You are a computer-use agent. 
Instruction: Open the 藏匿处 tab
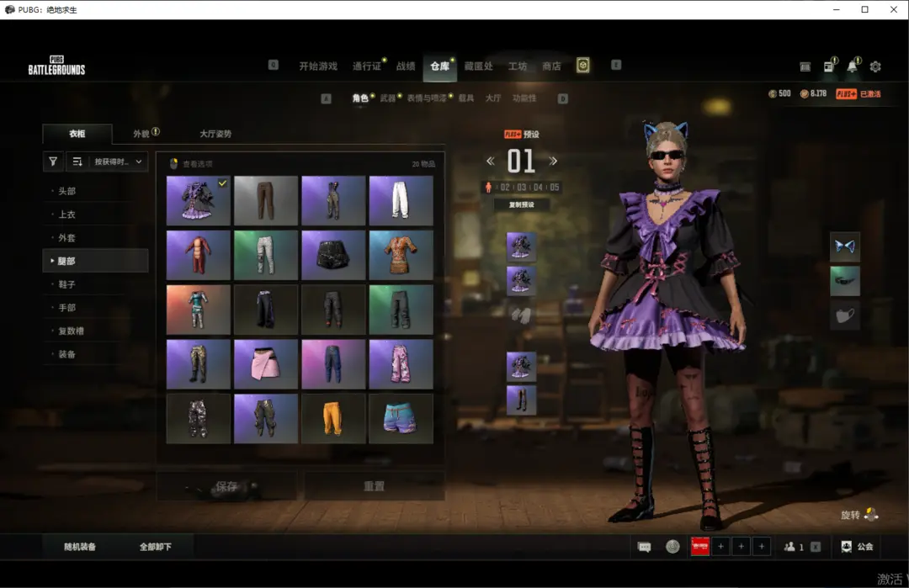tap(478, 66)
